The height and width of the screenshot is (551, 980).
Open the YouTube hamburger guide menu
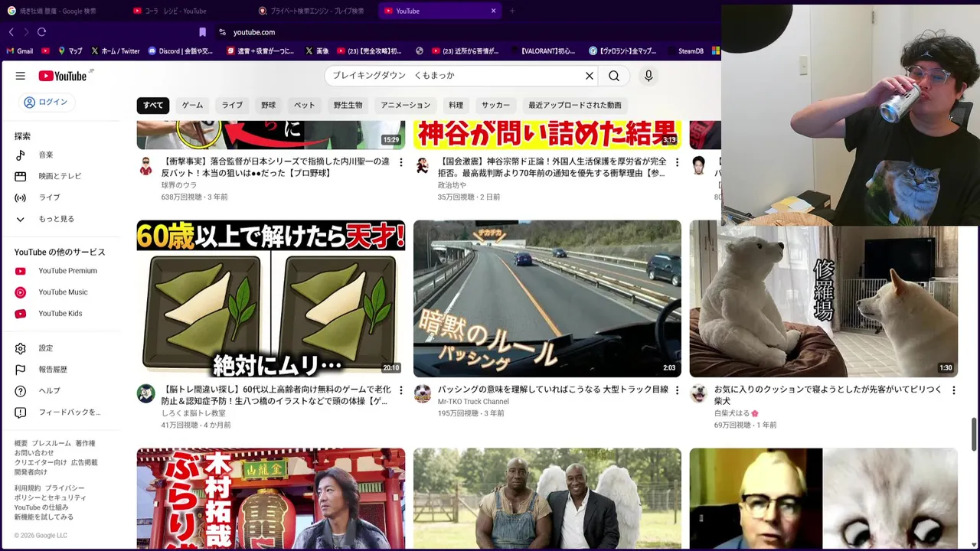click(21, 76)
